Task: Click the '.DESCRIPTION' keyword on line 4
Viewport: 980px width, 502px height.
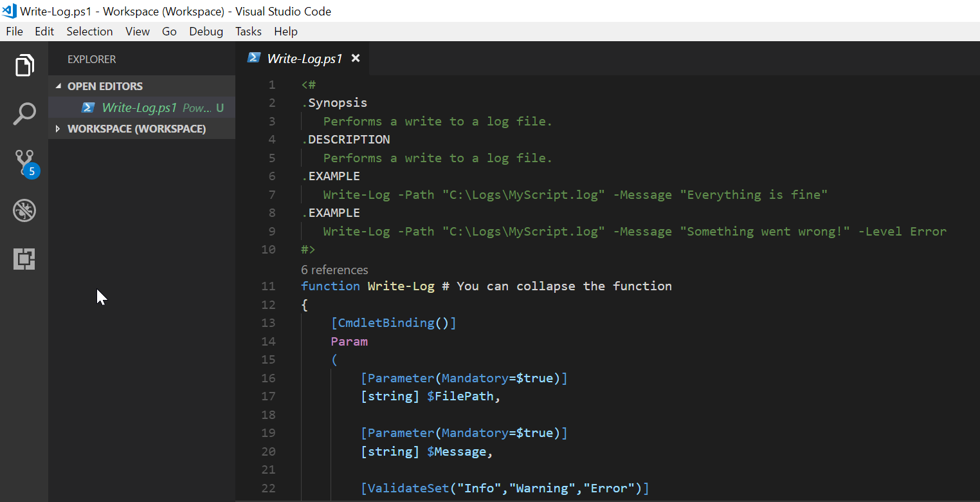Action: [345, 140]
